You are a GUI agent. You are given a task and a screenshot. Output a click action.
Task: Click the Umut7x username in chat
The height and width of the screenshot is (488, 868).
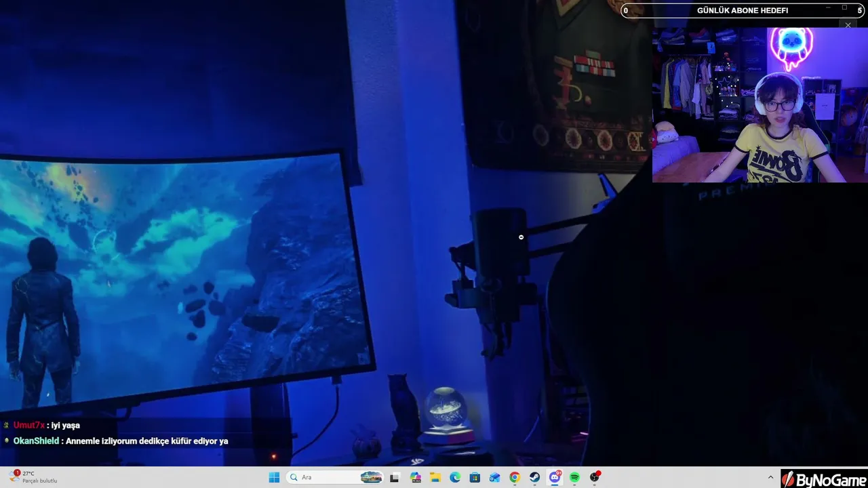click(x=29, y=426)
